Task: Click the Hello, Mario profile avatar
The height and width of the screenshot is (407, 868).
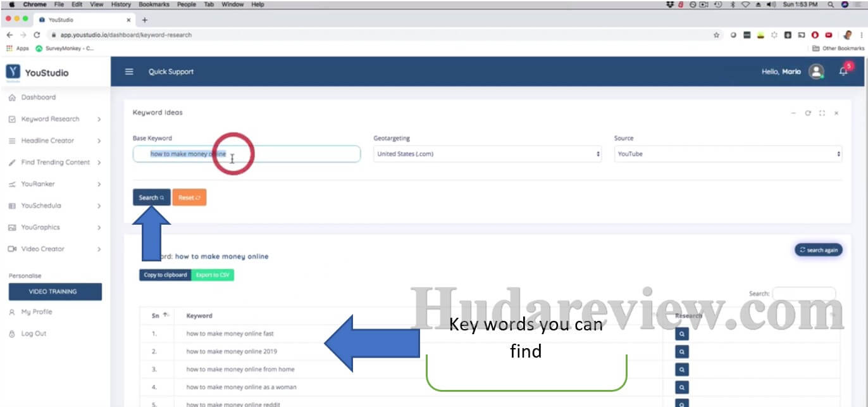Action: coord(815,72)
